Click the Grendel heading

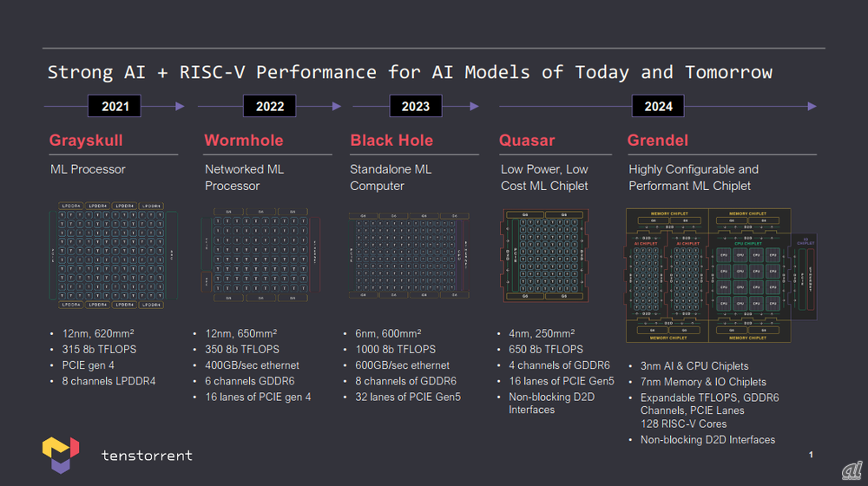[658, 141]
